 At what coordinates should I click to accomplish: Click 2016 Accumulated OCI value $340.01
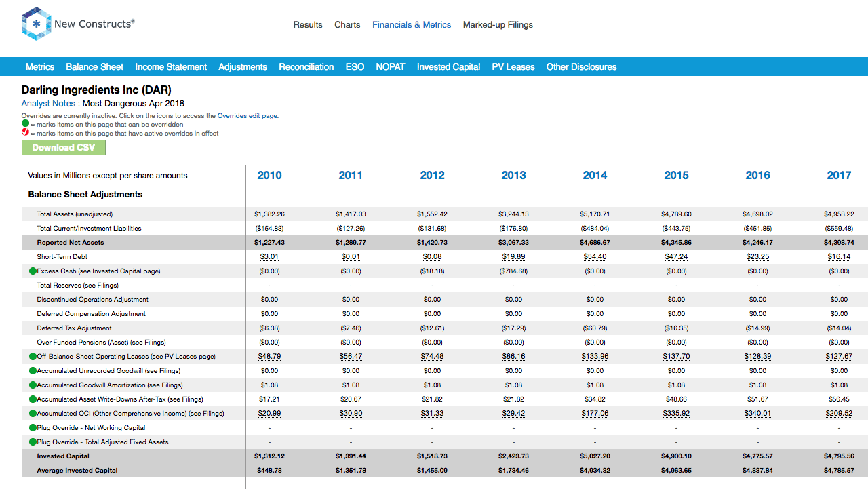click(x=757, y=414)
